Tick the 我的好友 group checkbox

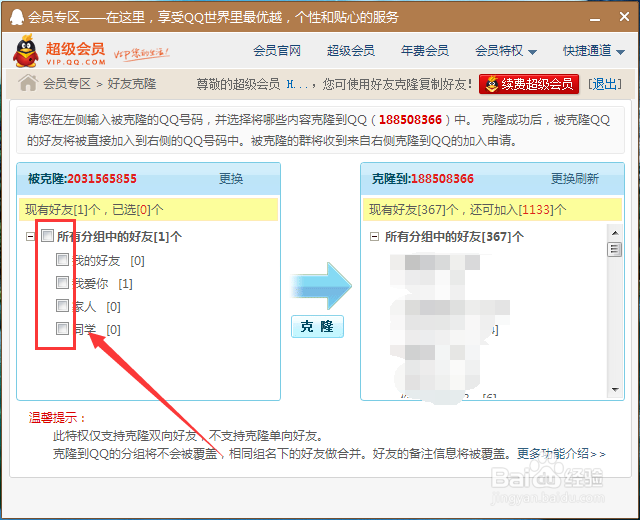point(62,259)
